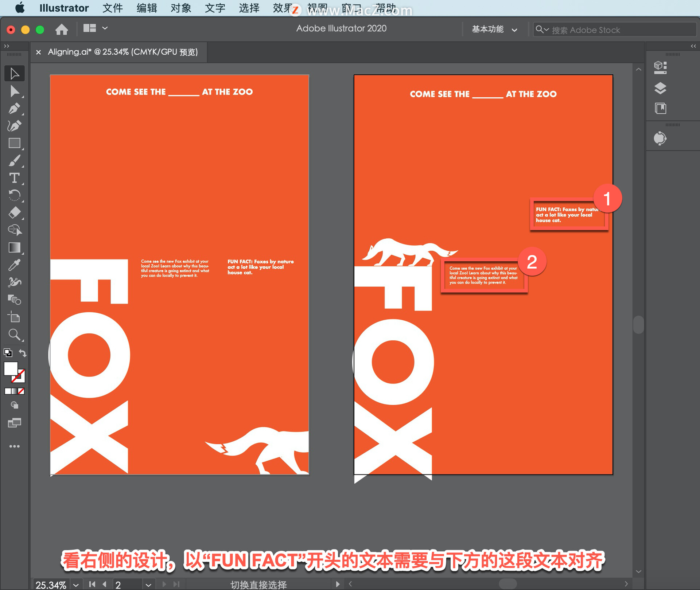This screenshot has height=590, width=700.
Task: Open the 文件 menu
Action: point(113,8)
